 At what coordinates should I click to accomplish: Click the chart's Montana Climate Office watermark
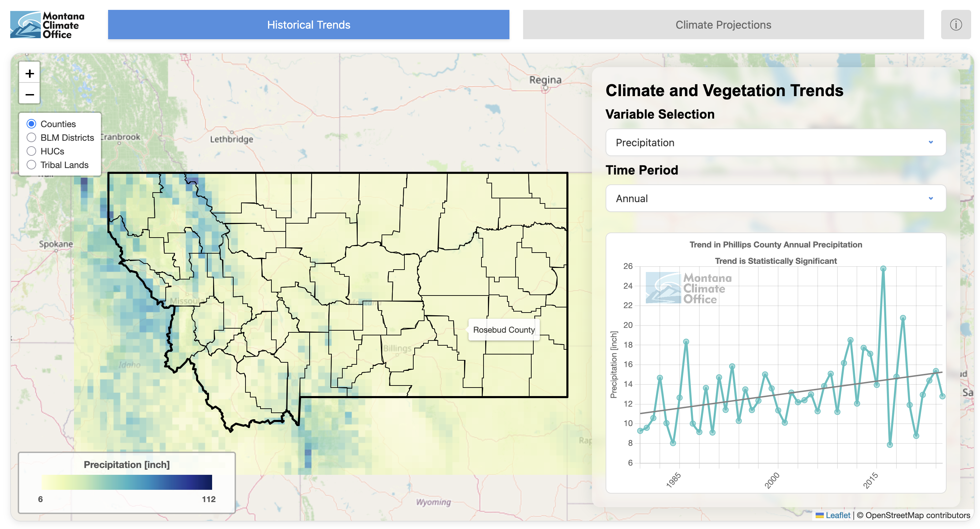688,288
